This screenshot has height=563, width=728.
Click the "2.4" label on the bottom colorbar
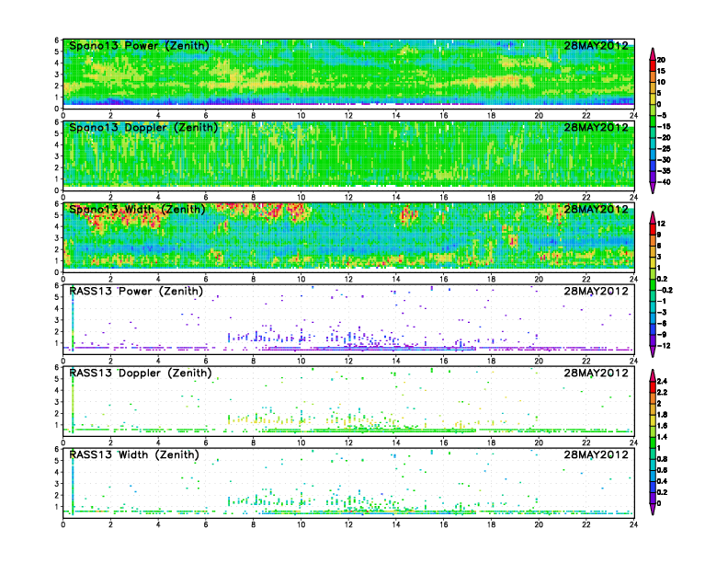662,381
